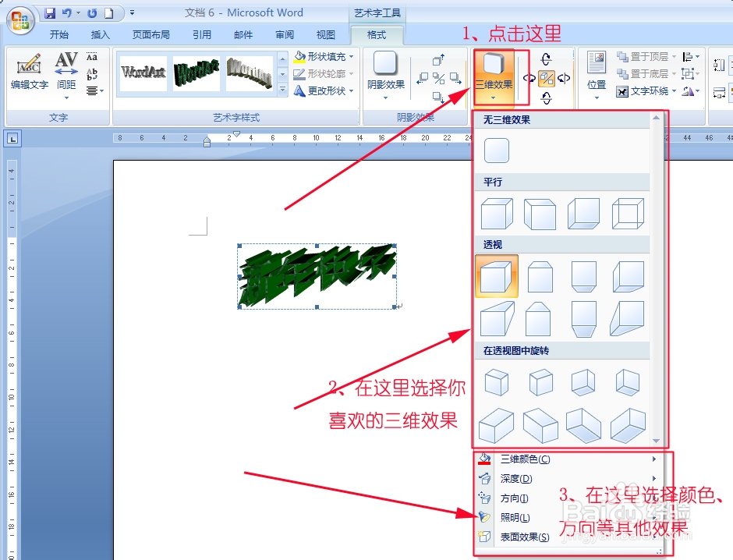Click the 编辑文字 (Edit Text) icon
The height and width of the screenshot is (560, 733).
pos(28,70)
